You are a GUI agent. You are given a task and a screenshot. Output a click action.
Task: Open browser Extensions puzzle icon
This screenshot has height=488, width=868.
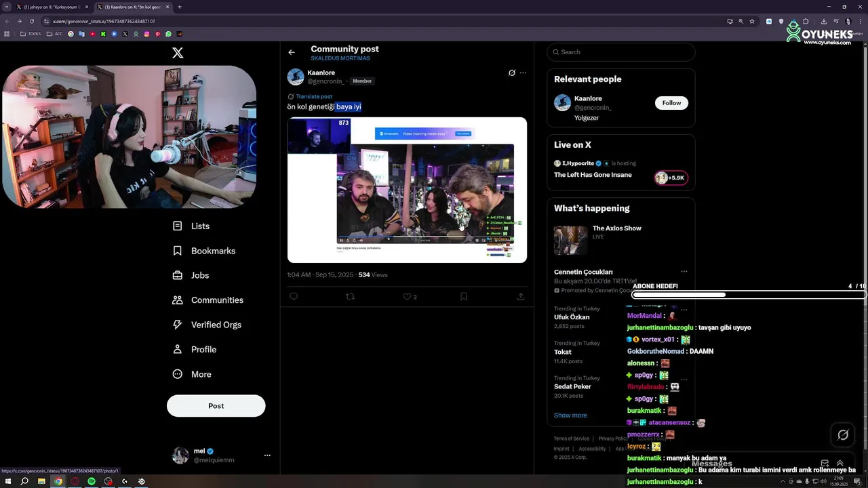tap(806, 21)
